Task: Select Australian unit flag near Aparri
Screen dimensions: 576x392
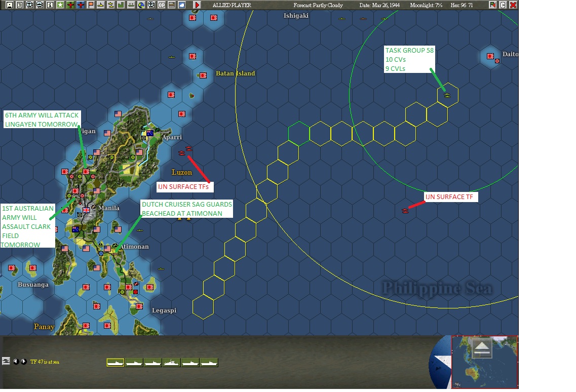Action: tap(150, 133)
